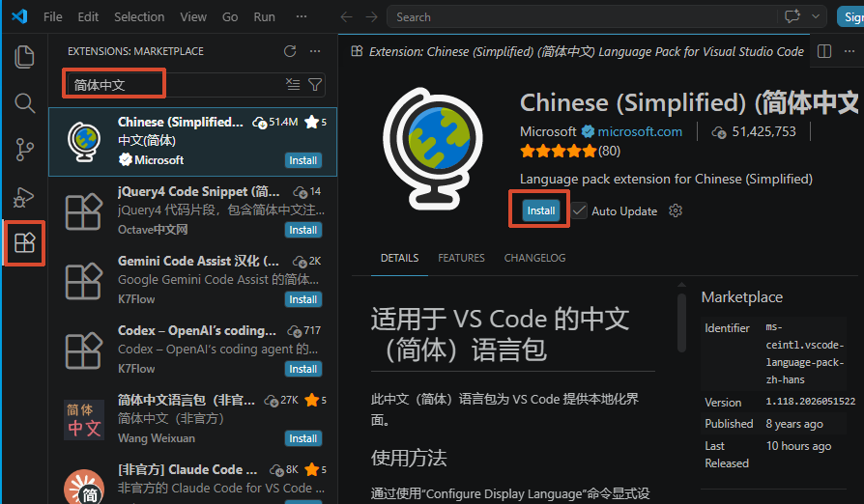
Task: Switch to the CHANGELOG tab
Action: click(534, 258)
